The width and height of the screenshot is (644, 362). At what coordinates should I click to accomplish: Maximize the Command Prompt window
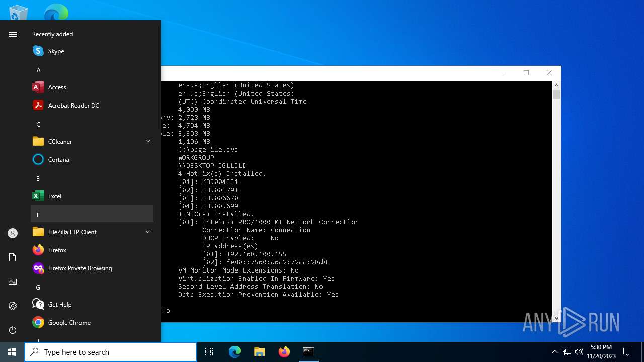[526, 73]
